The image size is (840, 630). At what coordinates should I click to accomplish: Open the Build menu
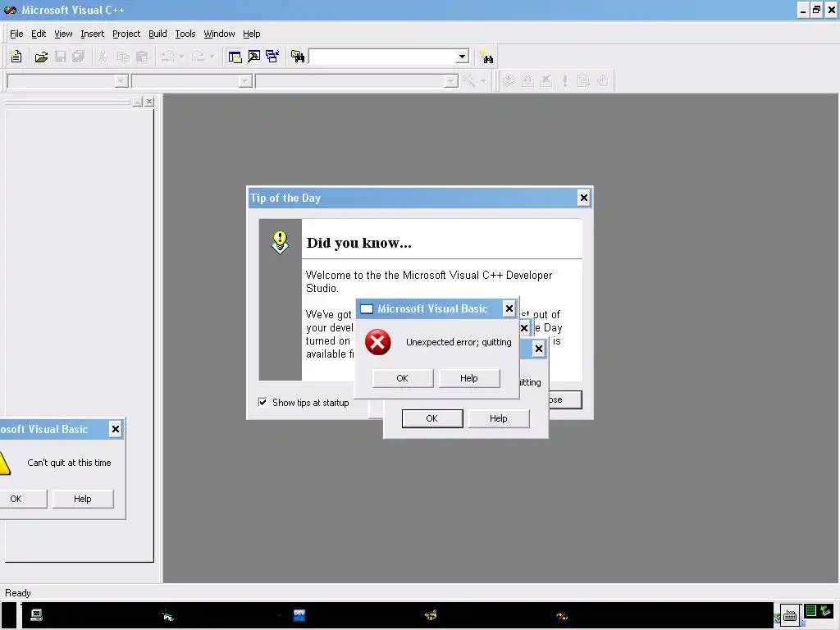point(157,34)
